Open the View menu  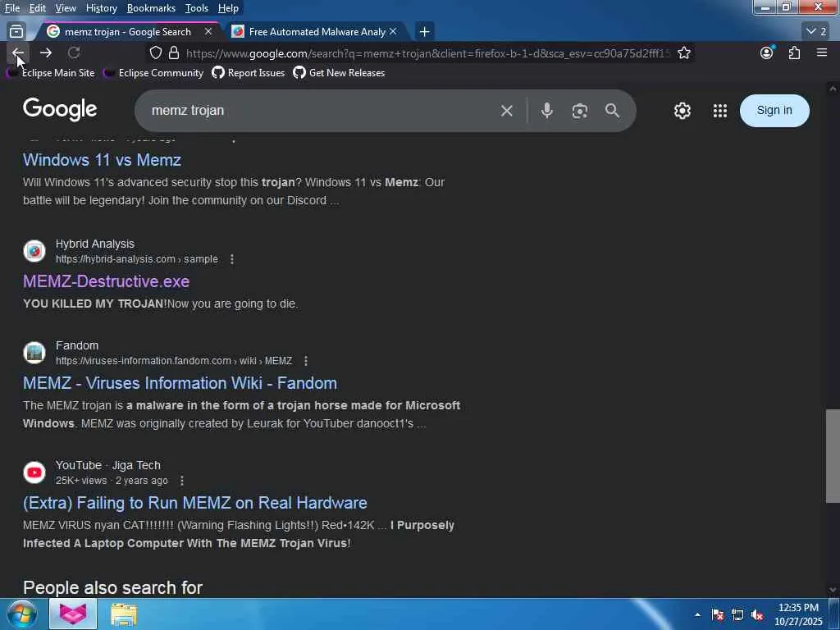(x=66, y=8)
